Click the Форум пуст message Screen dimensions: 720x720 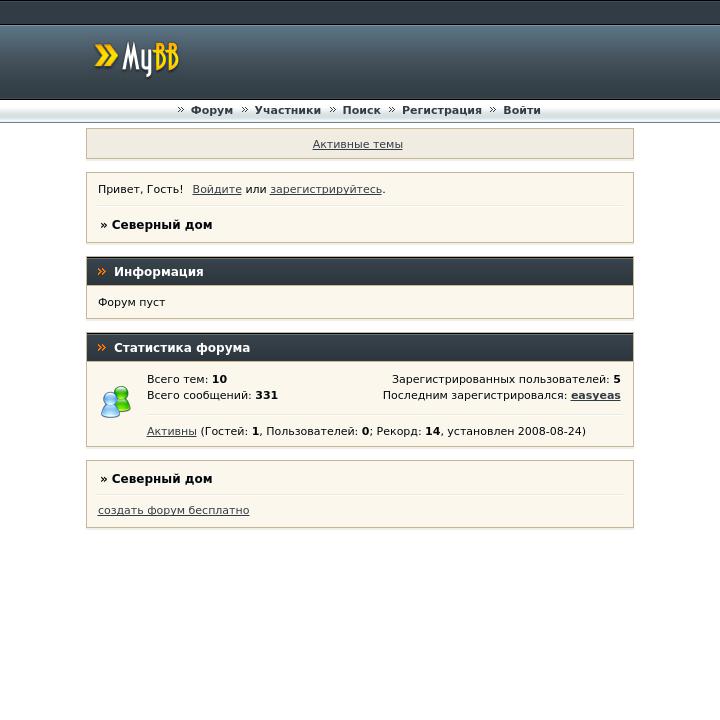(131, 302)
